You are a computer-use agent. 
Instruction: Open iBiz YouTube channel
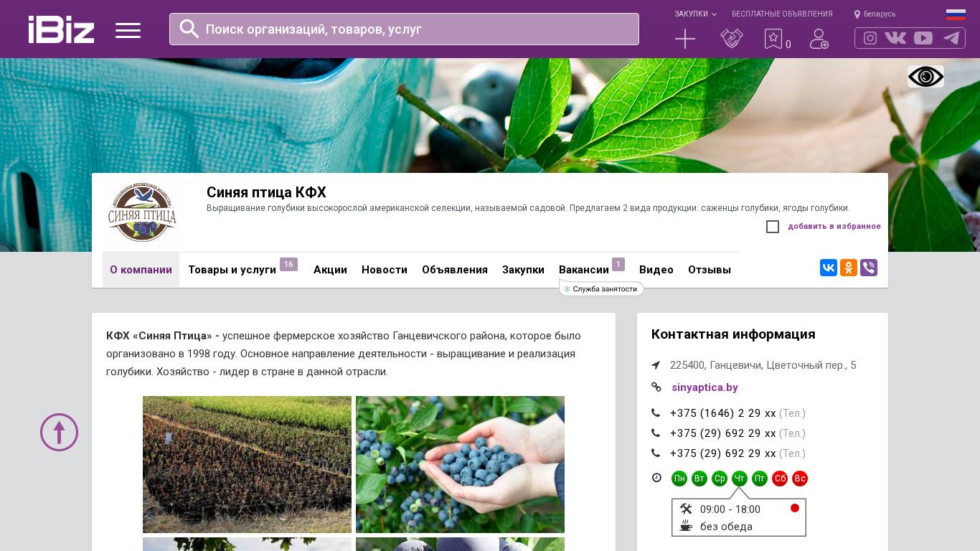coord(923,38)
